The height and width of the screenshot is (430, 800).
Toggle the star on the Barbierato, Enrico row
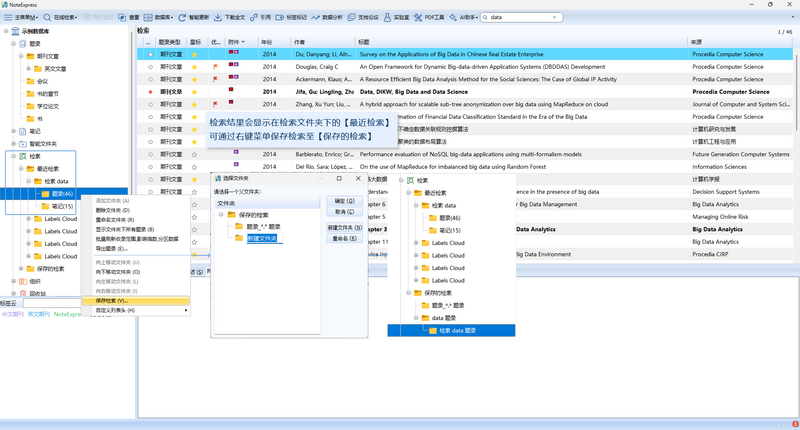(x=194, y=154)
